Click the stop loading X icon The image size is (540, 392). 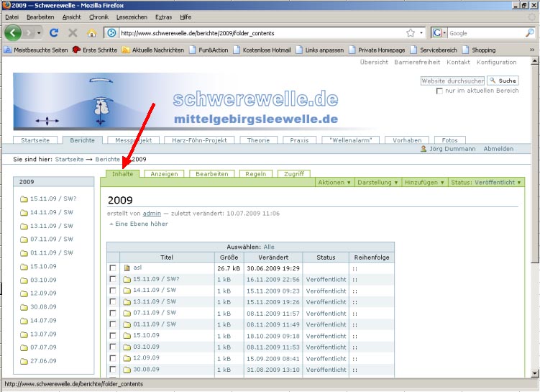coord(73,32)
